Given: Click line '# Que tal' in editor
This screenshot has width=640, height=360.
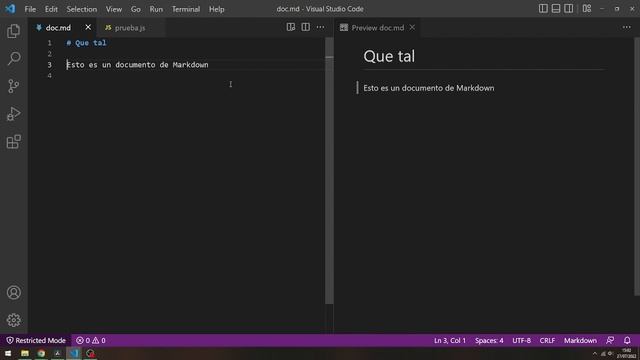Looking at the screenshot, I should pos(87,43).
